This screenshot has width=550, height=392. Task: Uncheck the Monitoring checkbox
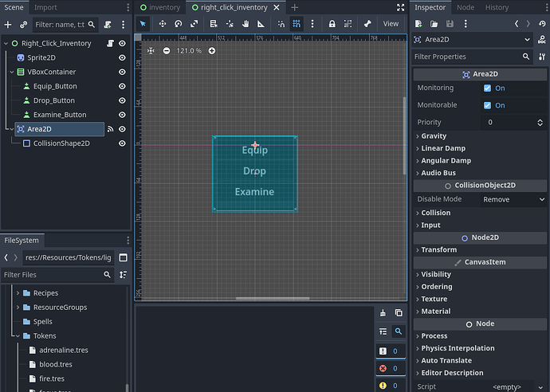tap(487, 88)
